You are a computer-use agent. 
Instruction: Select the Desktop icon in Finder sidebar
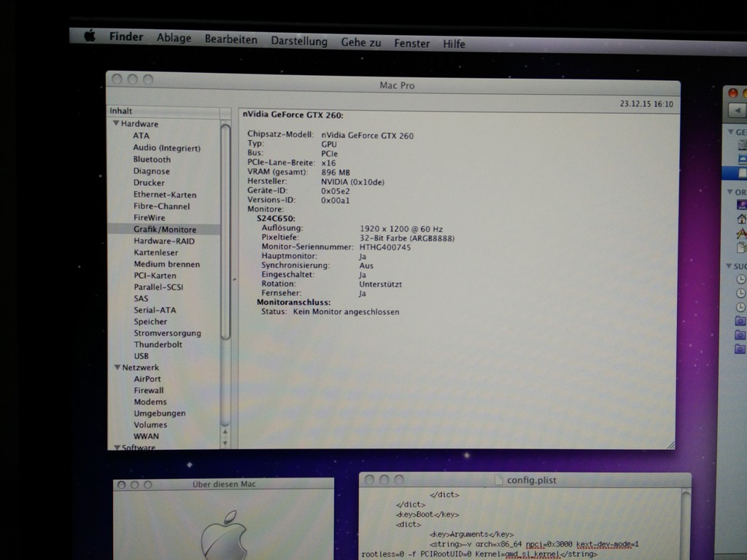742,205
